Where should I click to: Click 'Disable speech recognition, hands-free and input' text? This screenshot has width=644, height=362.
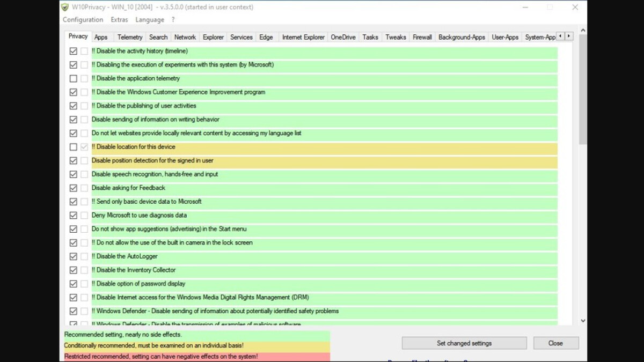pos(155,174)
